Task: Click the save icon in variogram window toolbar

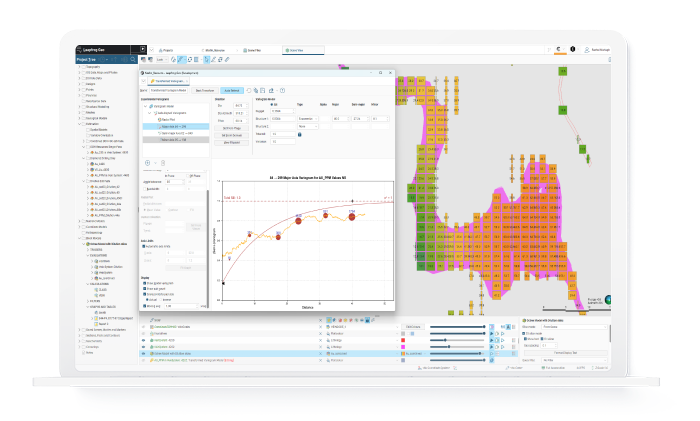Action: (x=262, y=91)
